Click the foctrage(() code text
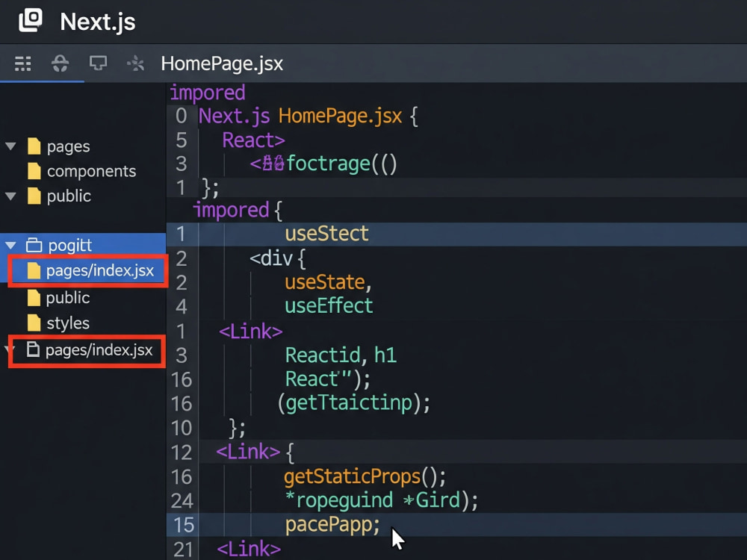This screenshot has height=560, width=747. click(x=341, y=164)
